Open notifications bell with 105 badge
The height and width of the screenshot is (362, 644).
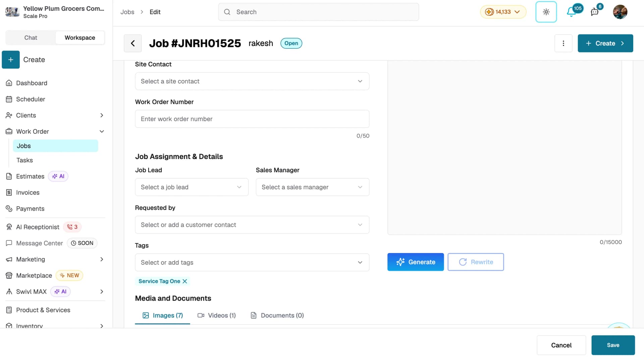coord(572,12)
